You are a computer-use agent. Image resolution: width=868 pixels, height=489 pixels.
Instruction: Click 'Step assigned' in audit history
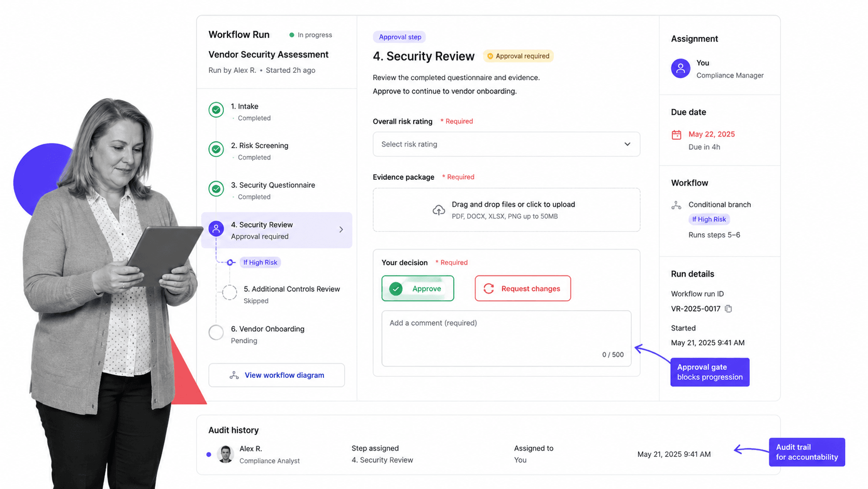375,448
